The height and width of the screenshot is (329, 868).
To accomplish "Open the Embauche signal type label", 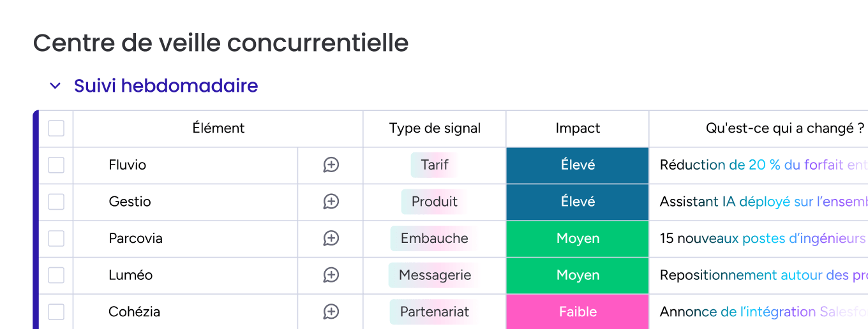I will (x=435, y=238).
